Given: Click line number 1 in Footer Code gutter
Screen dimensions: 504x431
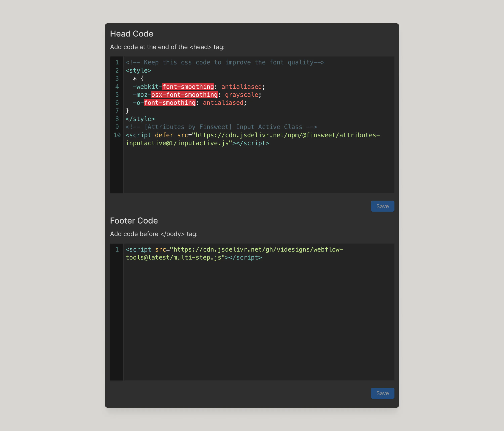Looking at the screenshot, I should tap(117, 250).
